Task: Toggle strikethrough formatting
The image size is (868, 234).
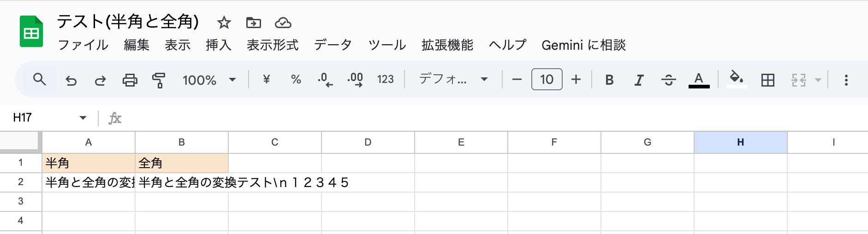Action: click(x=668, y=80)
